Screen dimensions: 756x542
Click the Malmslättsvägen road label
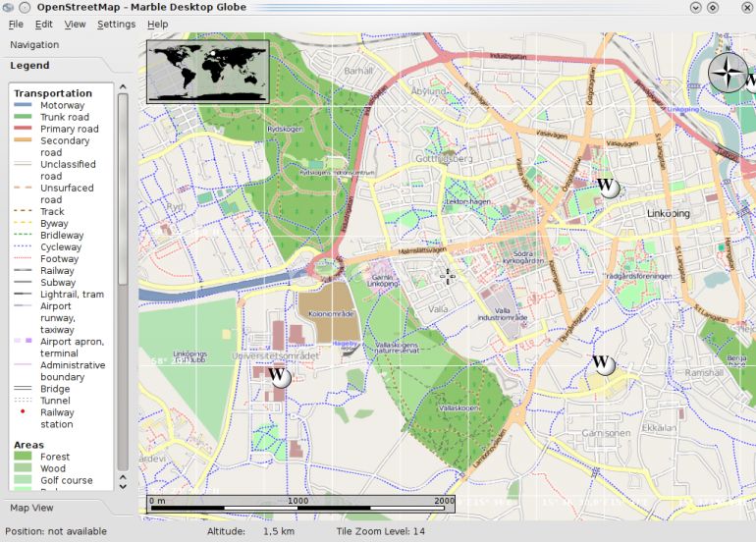[x=422, y=250]
